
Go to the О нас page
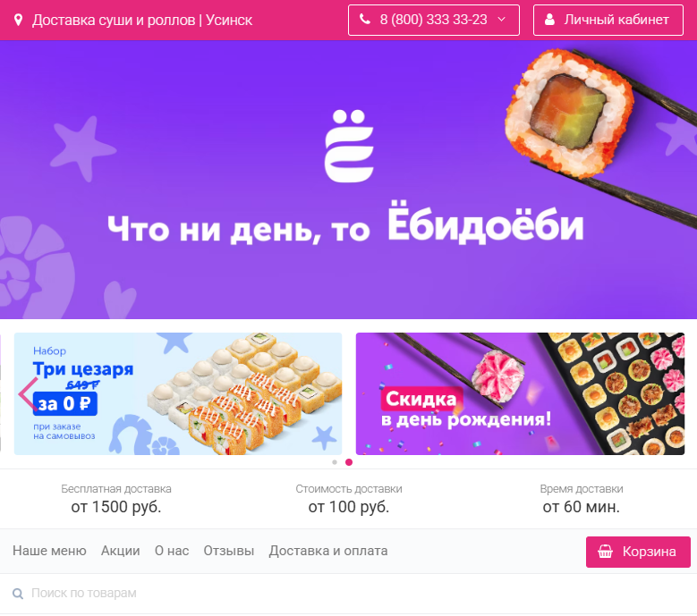coord(172,551)
